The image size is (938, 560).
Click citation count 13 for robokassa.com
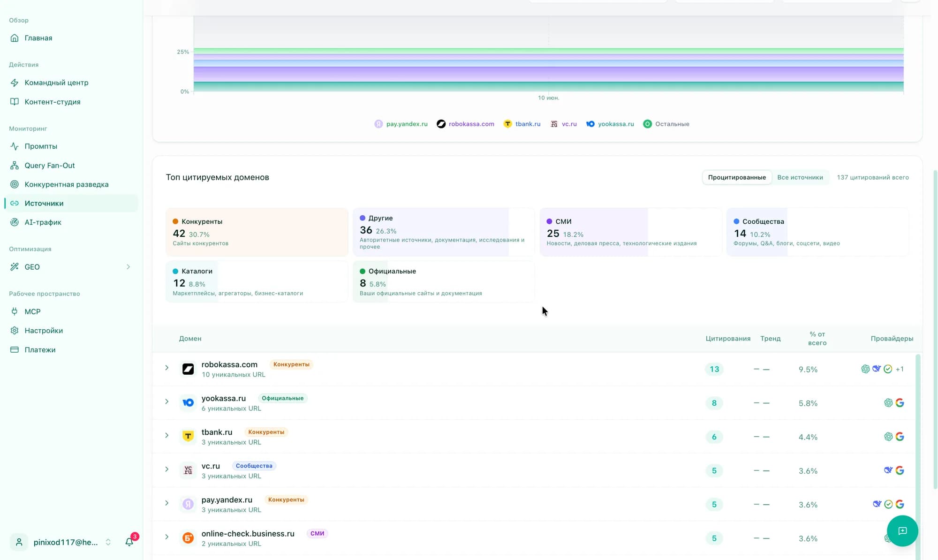point(714,369)
